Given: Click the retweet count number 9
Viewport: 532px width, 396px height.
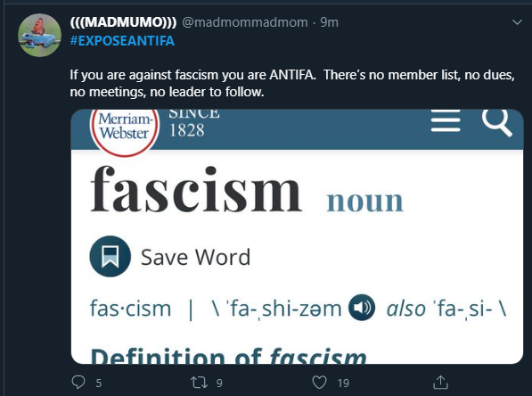Looking at the screenshot, I should pos(219,384).
